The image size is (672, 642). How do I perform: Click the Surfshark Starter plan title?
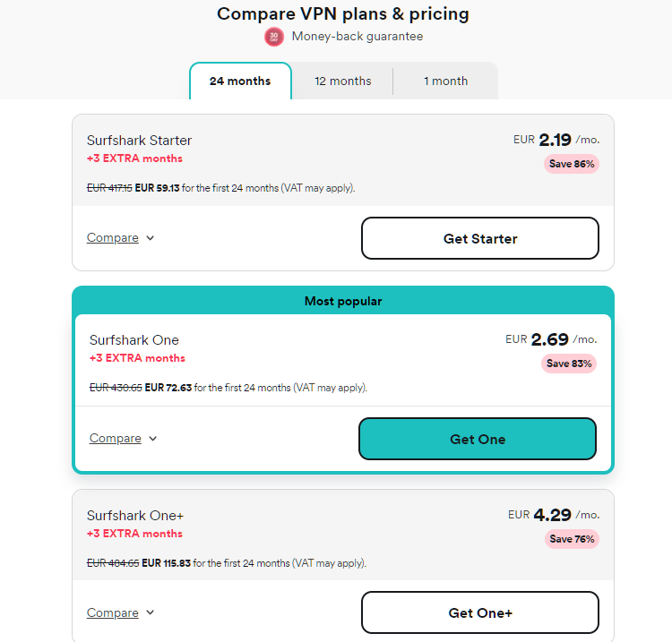139,141
